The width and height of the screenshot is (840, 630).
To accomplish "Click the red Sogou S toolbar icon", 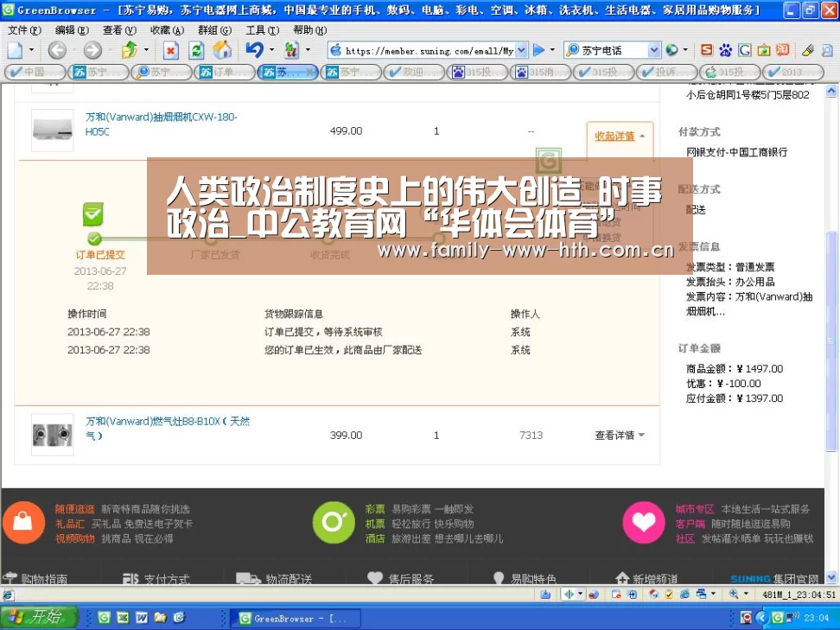I will click(707, 50).
